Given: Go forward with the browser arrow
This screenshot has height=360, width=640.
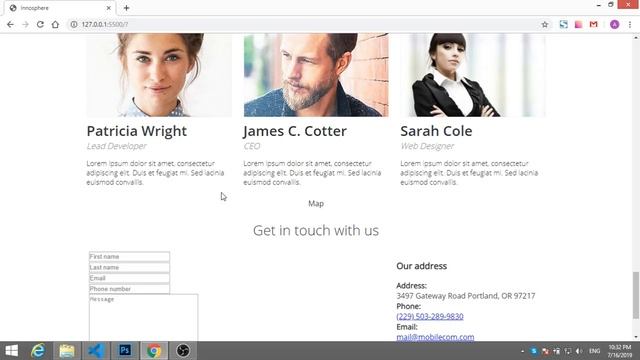Looking at the screenshot, I should click(x=25, y=24).
